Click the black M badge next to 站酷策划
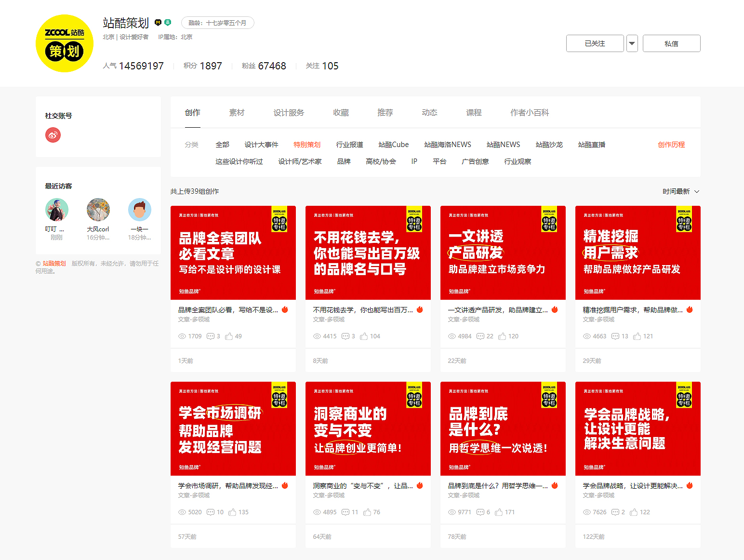 [158, 22]
